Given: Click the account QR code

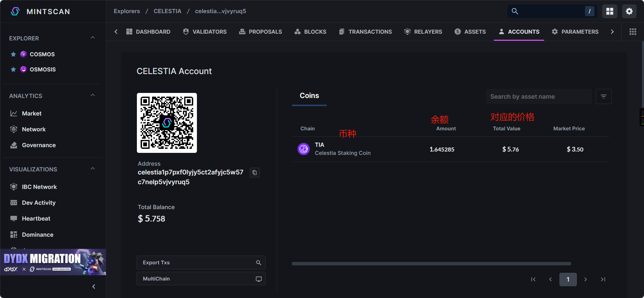Looking at the screenshot, I should (x=167, y=123).
